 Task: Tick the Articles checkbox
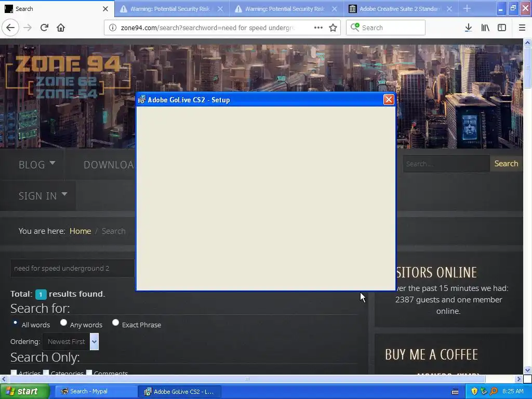point(14,372)
